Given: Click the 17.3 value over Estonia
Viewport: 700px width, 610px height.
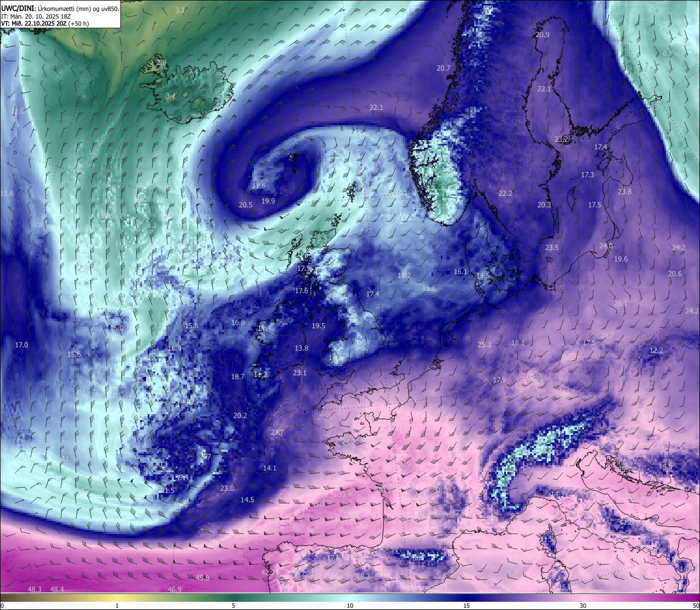Looking at the screenshot, I should click(587, 175).
